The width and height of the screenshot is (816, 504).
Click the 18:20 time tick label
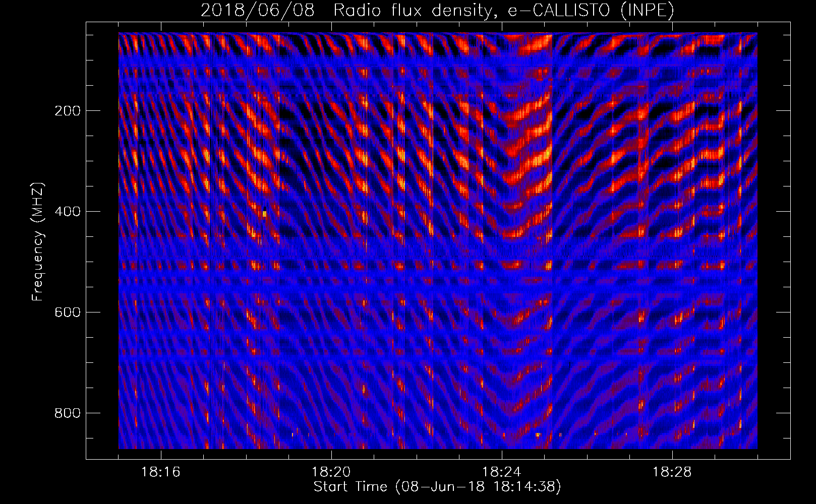pyautogui.click(x=331, y=472)
